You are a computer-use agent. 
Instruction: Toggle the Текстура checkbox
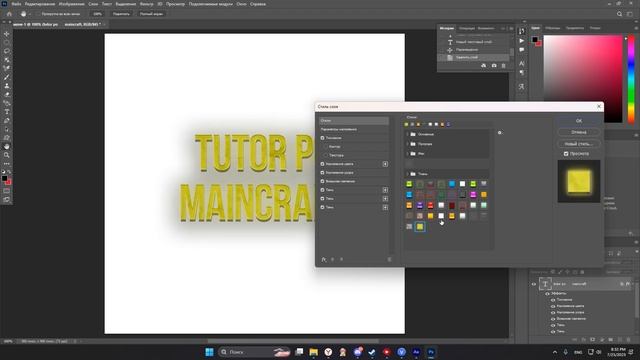pyautogui.click(x=326, y=156)
